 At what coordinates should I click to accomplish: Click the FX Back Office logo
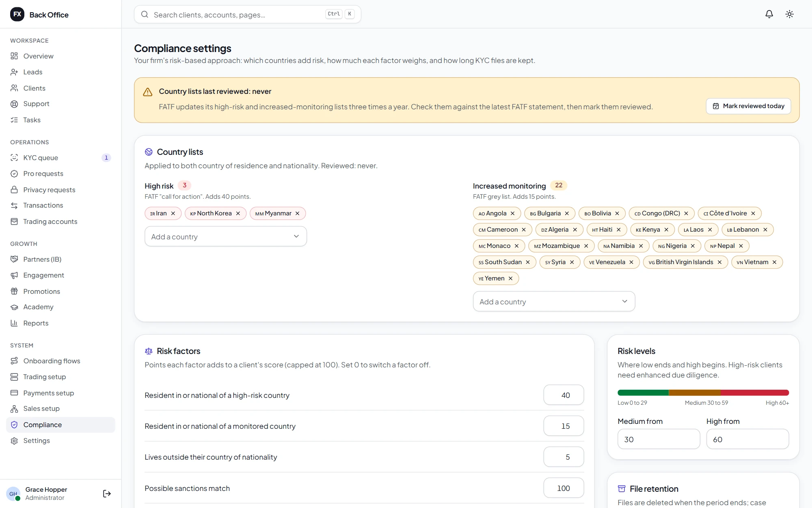tap(39, 15)
